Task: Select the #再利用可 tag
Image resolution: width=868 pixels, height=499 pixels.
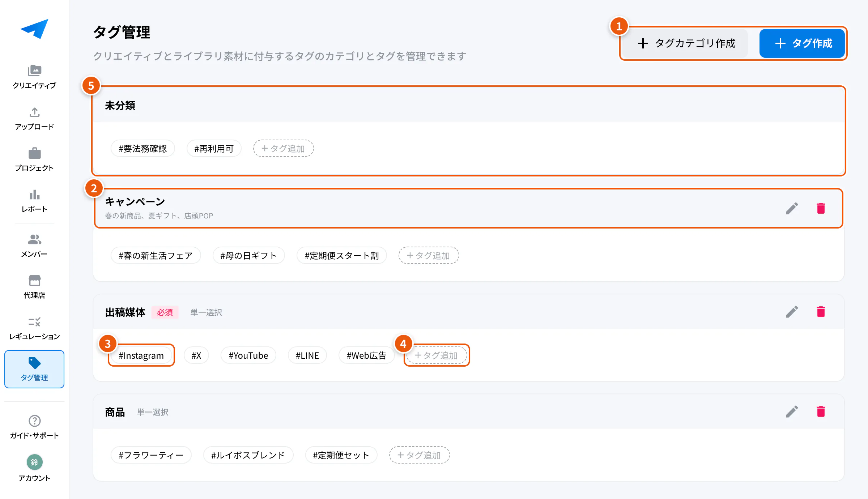Action: coord(214,148)
